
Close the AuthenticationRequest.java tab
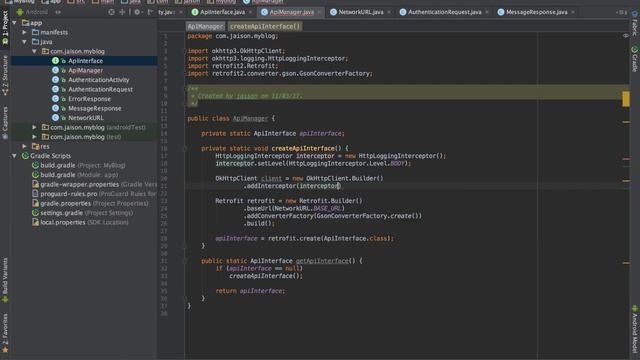[x=487, y=12]
